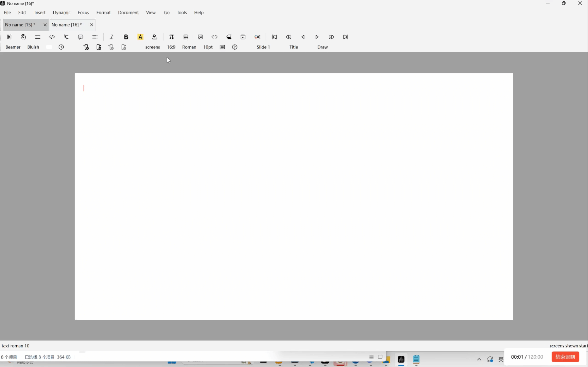Insert a table using the grid icon
This screenshot has height=367, width=588.
(x=186, y=37)
